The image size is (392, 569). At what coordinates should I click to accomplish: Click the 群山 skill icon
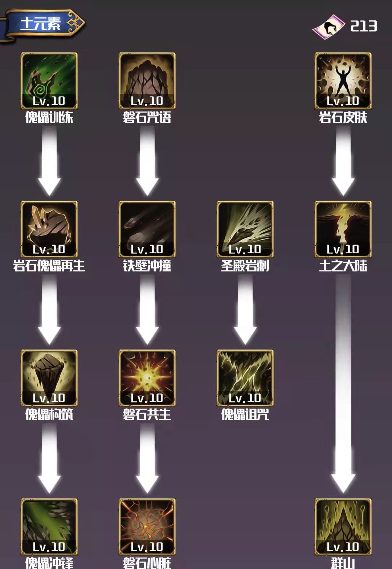[x=343, y=527]
